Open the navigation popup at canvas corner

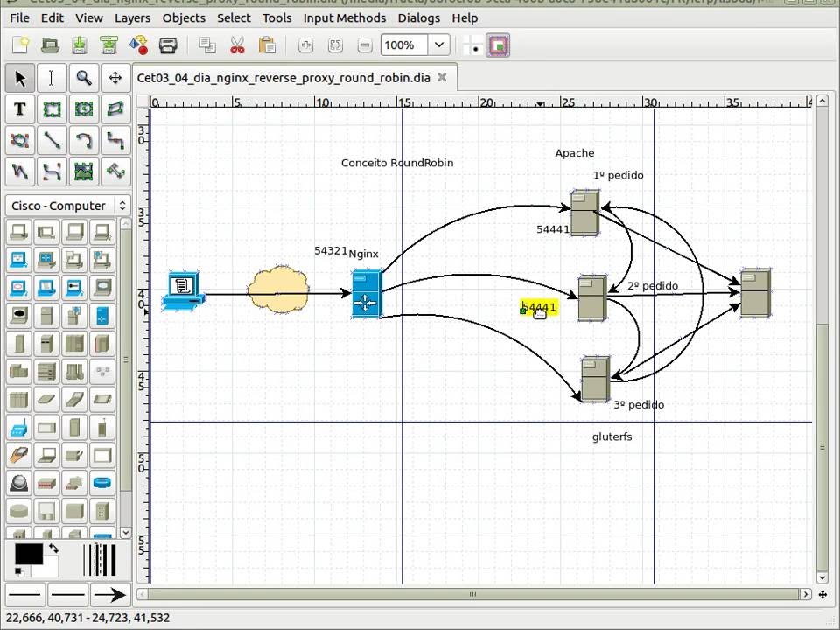coord(822,595)
